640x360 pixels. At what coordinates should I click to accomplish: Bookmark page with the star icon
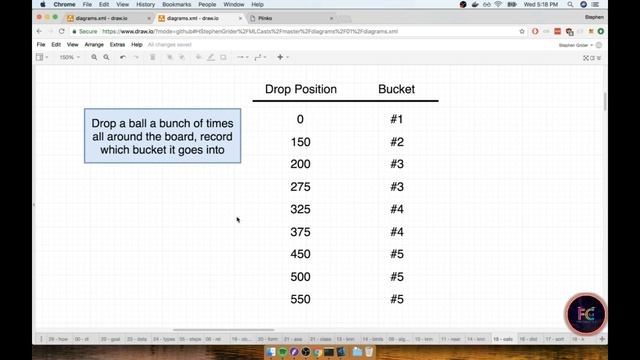522,31
